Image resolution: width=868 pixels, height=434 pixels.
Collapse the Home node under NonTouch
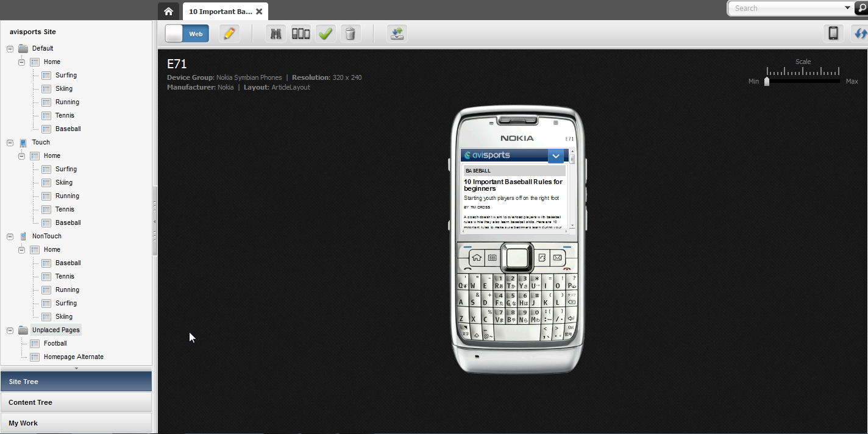[x=21, y=249]
